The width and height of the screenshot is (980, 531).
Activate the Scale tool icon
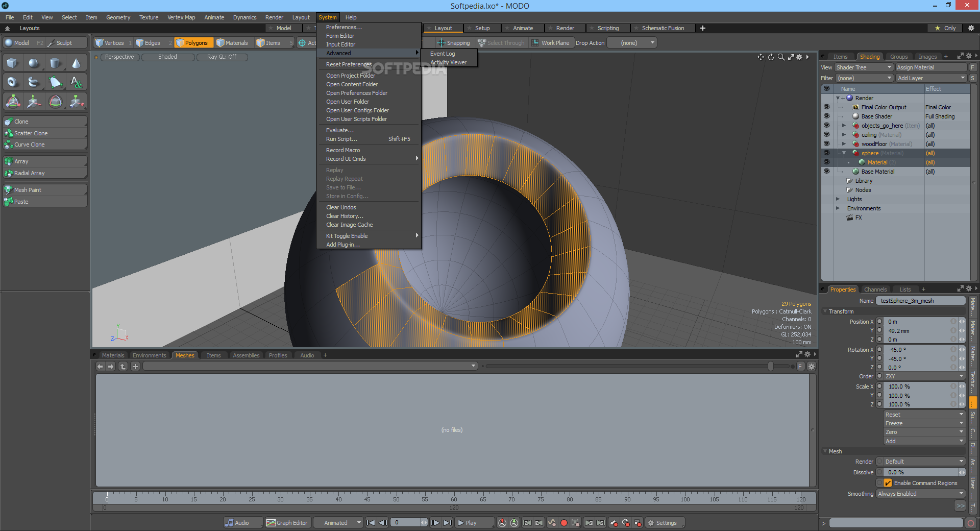click(x=76, y=101)
